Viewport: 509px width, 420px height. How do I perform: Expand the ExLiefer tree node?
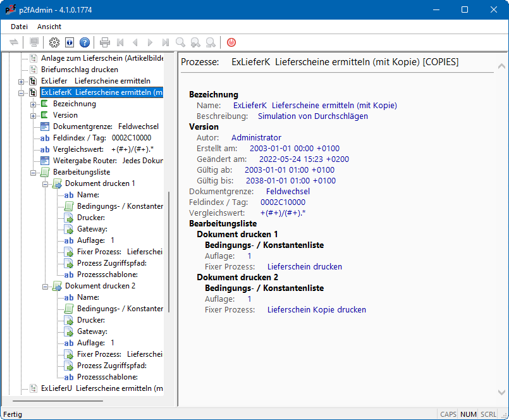click(x=21, y=81)
